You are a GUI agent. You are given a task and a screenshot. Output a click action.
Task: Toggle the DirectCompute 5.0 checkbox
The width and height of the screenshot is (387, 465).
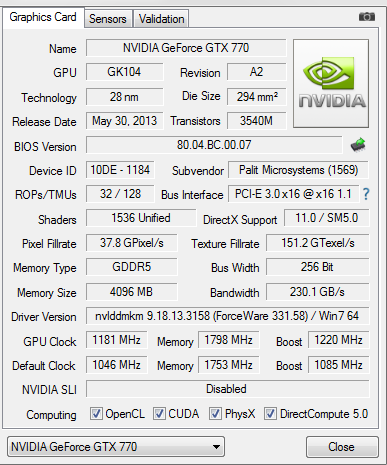point(270,414)
